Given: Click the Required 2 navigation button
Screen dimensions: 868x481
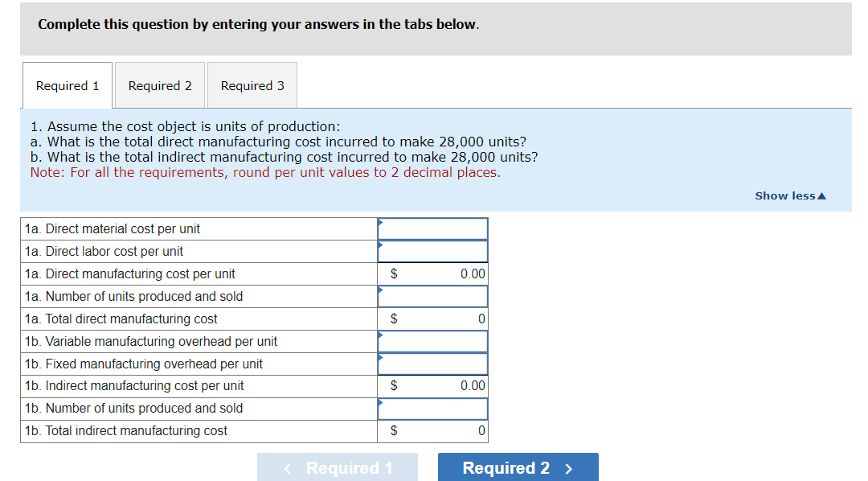Looking at the screenshot, I should (x=518, y=467).
